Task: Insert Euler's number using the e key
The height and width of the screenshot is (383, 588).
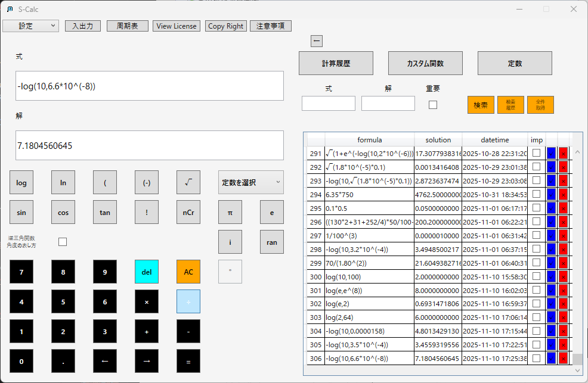Action: click(271, 212)
